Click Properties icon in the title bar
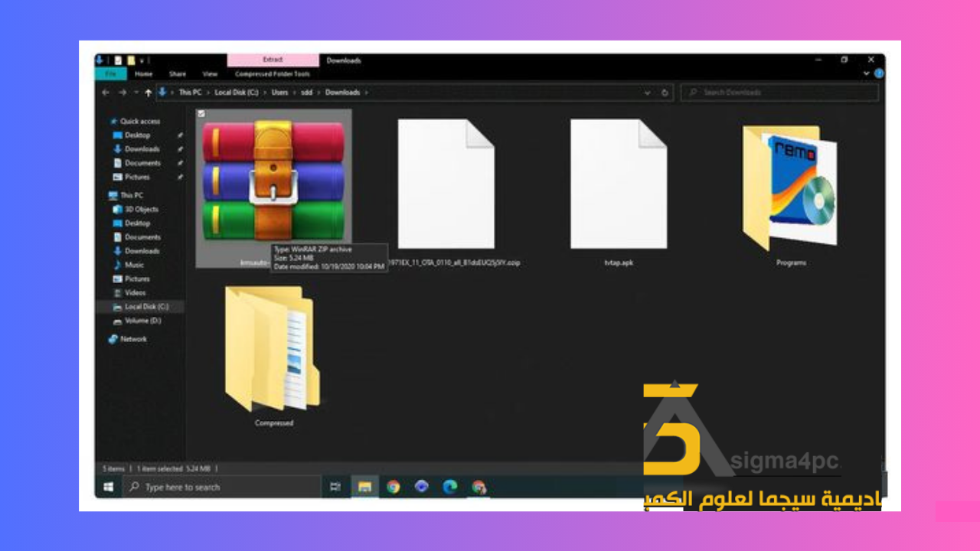This screenshot has width=980, height=551. pyautogui.click(x=118, y=60)
